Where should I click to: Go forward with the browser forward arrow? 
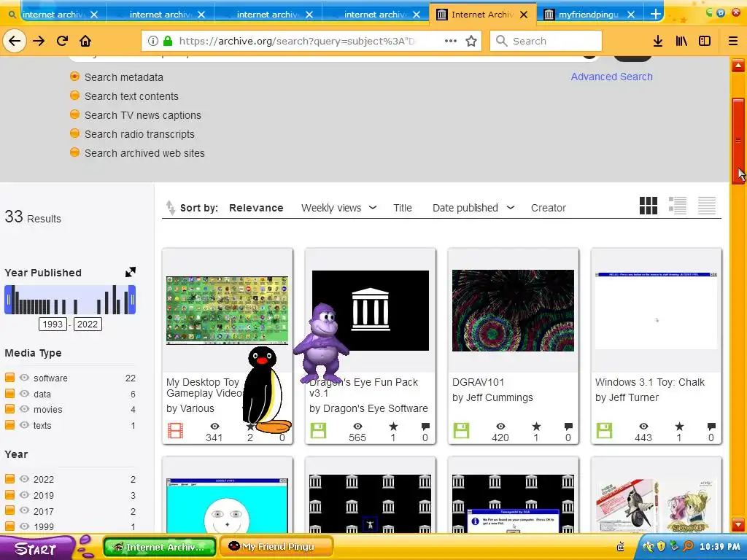coord(39,41)
